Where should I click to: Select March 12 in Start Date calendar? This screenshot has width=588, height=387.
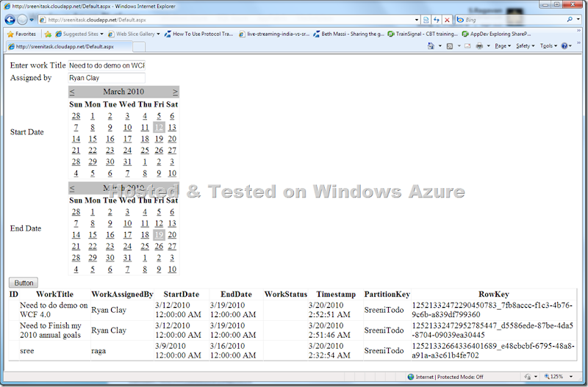[x=159, y=127]
